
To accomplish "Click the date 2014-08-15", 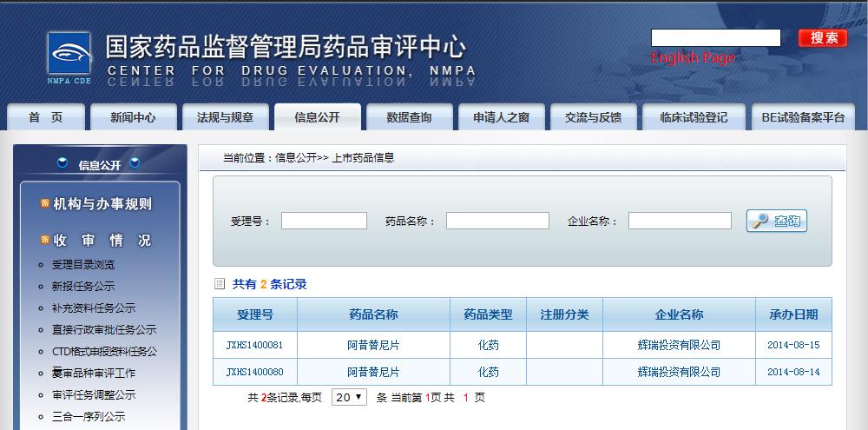I will tap(793, 345).
